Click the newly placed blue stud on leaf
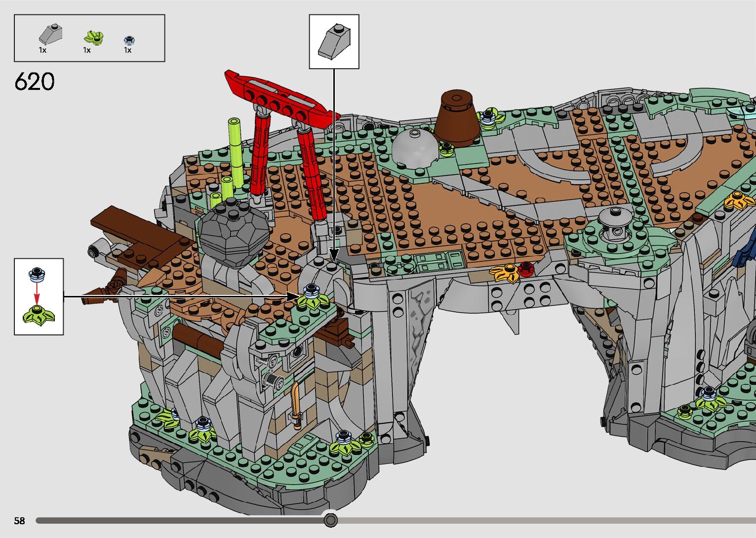 pyautogui.click(x=311, y=290)
